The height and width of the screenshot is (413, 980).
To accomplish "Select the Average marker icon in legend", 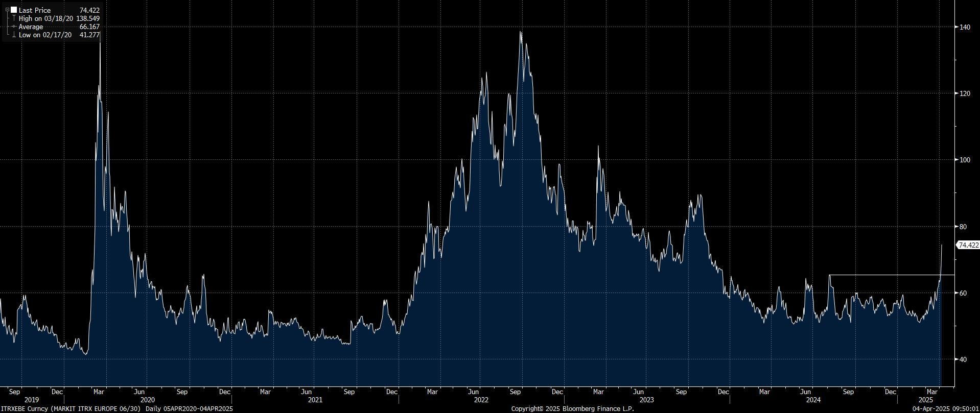I will (14, 27).
